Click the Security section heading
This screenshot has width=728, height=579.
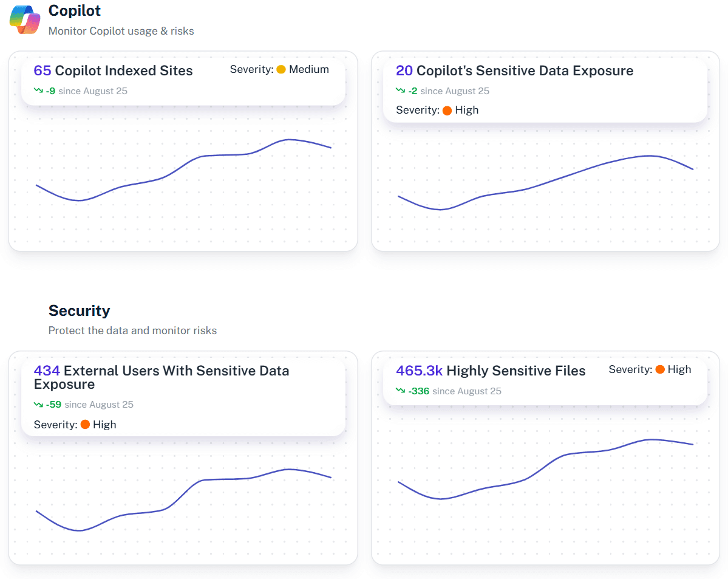coord(79,311)
